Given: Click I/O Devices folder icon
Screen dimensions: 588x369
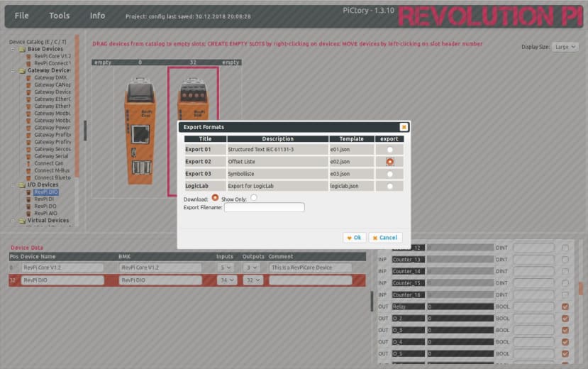Looking at the screenshot, I should pos(22,185).
